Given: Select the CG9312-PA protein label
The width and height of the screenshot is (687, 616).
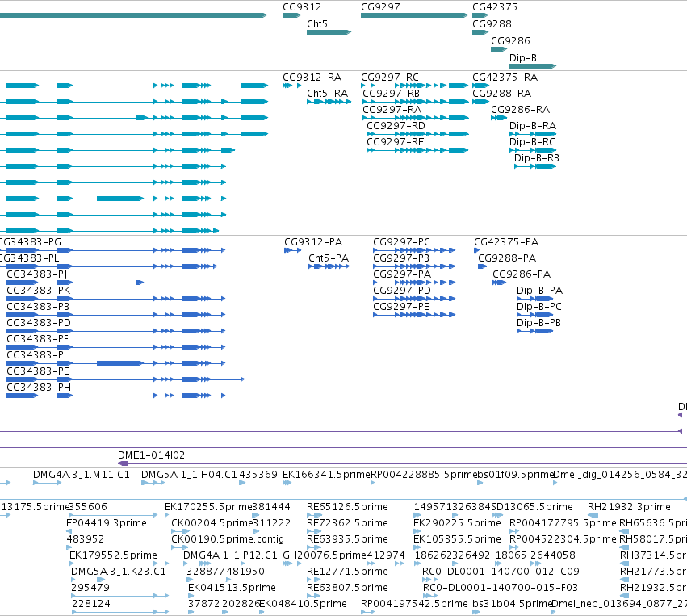Looking at the screenshot, I should click(313, 242).
